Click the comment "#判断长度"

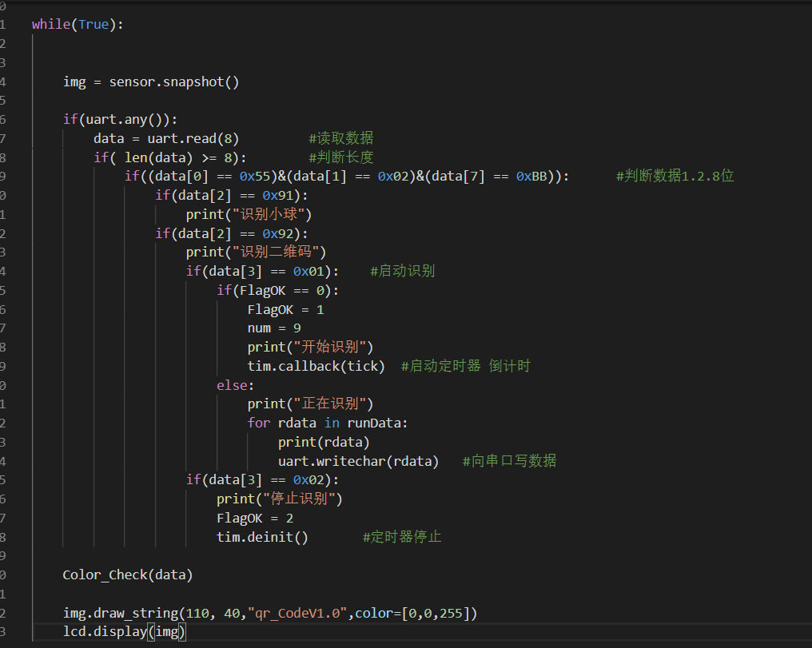click(340, 157)
